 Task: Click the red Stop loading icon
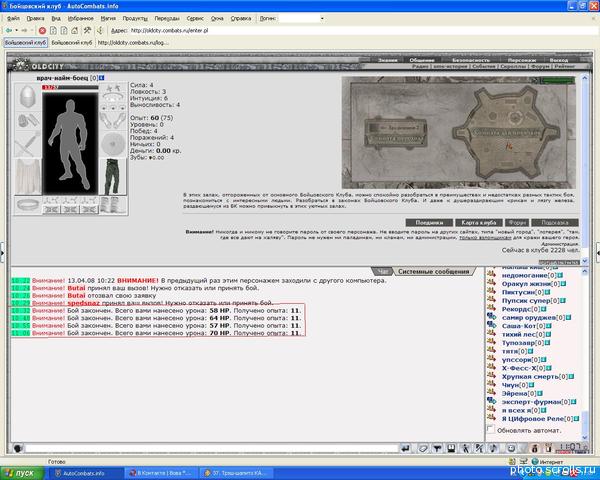[x=42, y=30]
